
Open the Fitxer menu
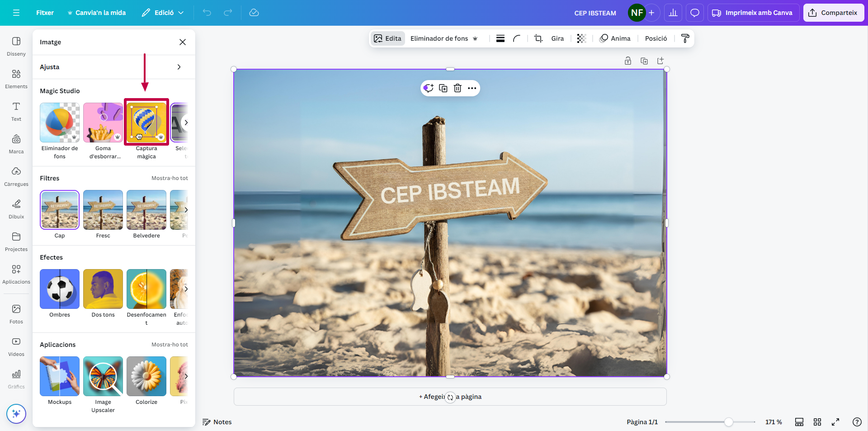45,13
